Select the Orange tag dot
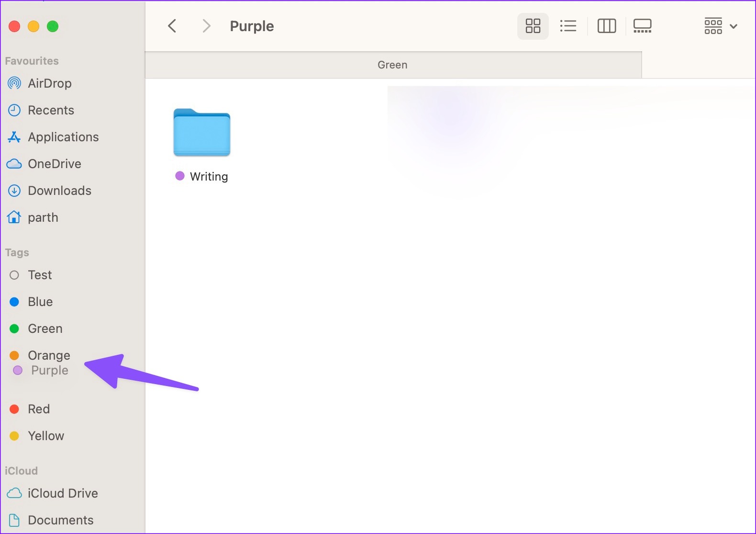Viewport: 756px width, 534px height. click(14, 355)
